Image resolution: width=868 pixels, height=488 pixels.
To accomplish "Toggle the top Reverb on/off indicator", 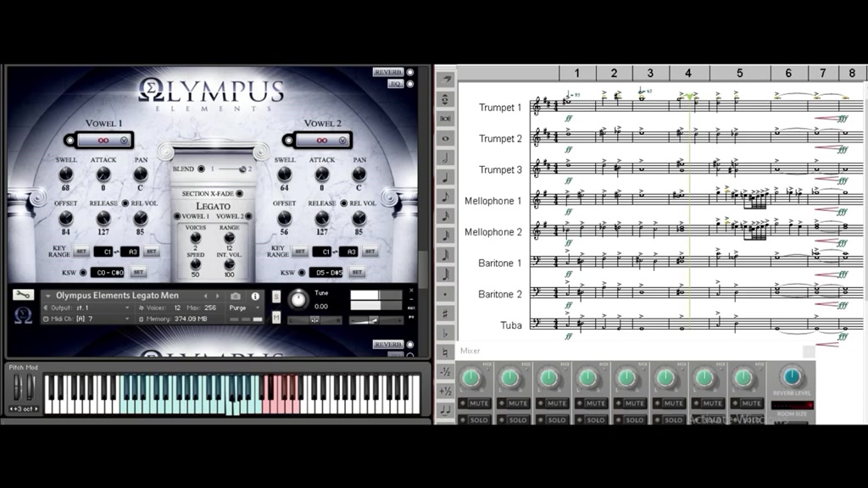I will tap(410, 72).
